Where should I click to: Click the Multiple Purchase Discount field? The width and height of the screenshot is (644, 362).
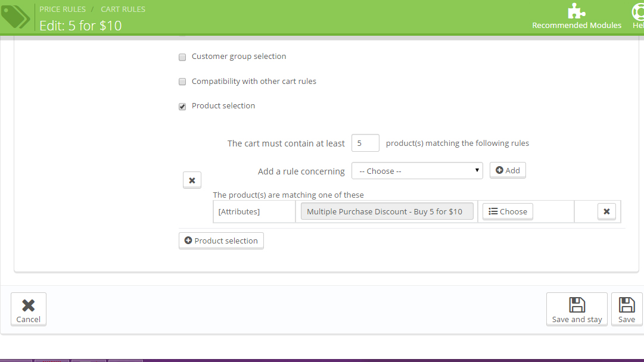387,211
